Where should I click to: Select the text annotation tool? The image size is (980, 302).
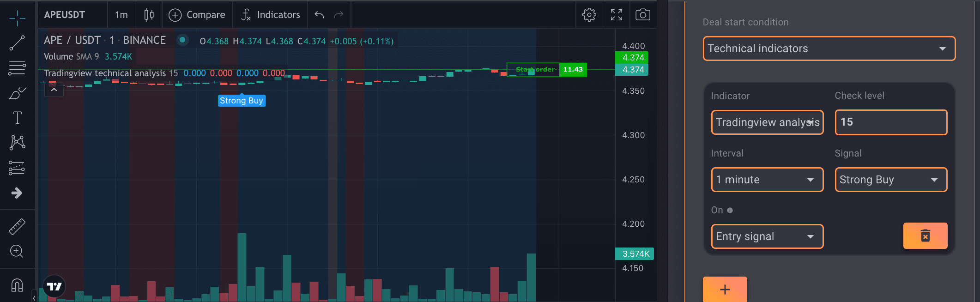[17, 118]
